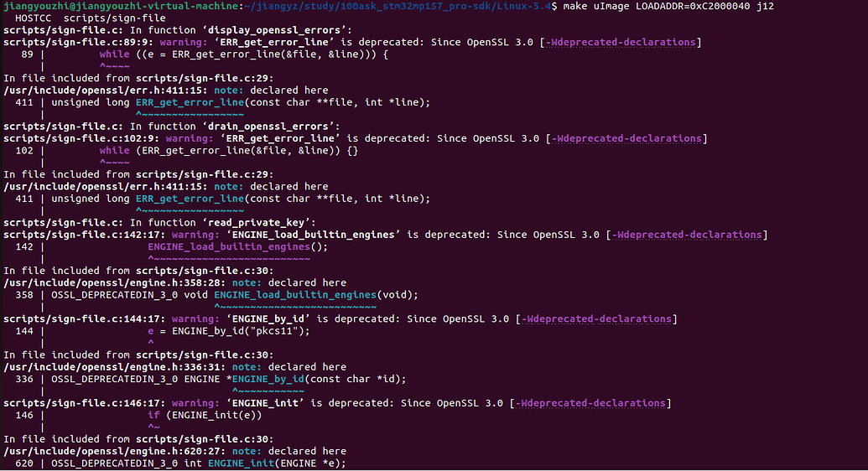
Task: Click the location 'scripts/sign-file.c:146:17:'
Action: 85,403
